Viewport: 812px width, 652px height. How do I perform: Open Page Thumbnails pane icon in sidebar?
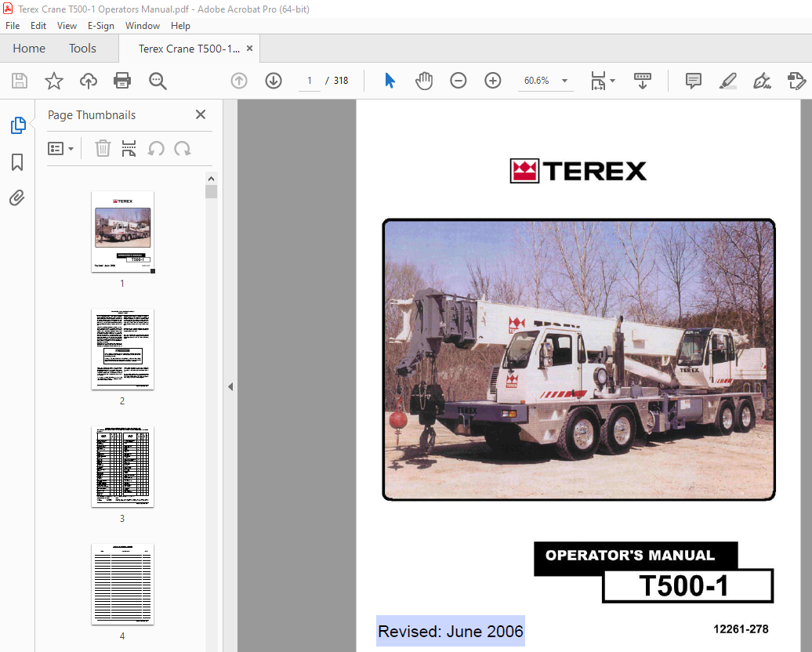pos(18,125)
